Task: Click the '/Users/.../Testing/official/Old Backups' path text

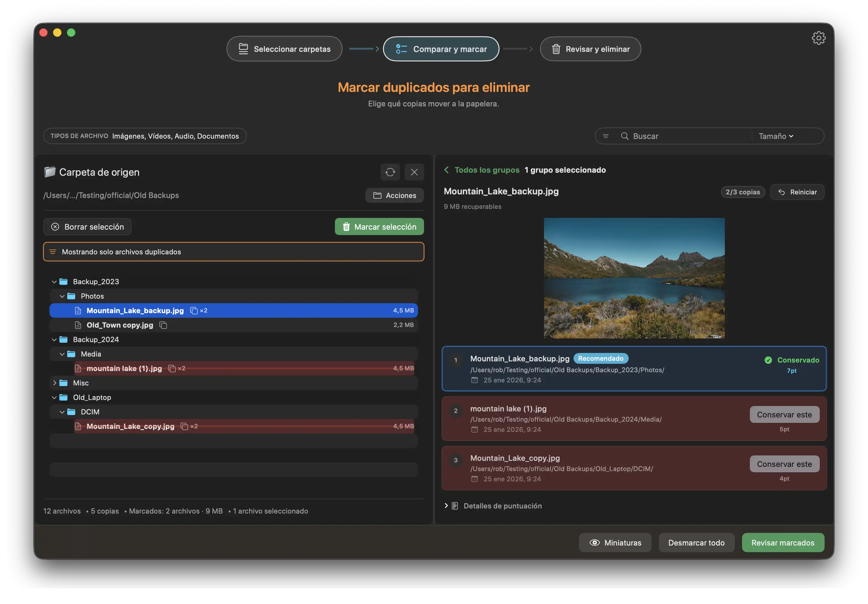Action: [x=111, y=195]
